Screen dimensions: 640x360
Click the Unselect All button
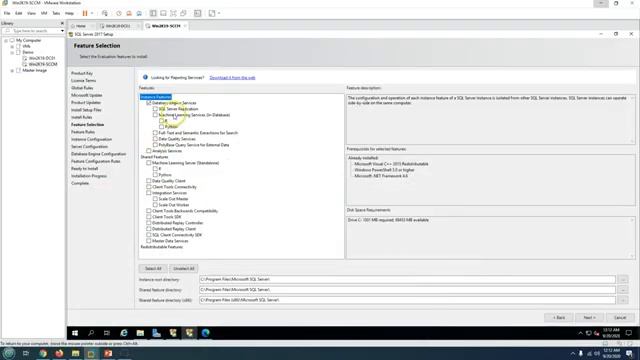tap(184, 269)
